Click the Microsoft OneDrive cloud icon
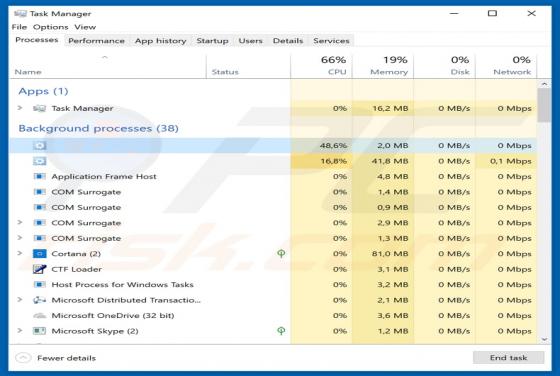Image resolution: width=560 pixels, height=376 pixels. pos(39,315)
